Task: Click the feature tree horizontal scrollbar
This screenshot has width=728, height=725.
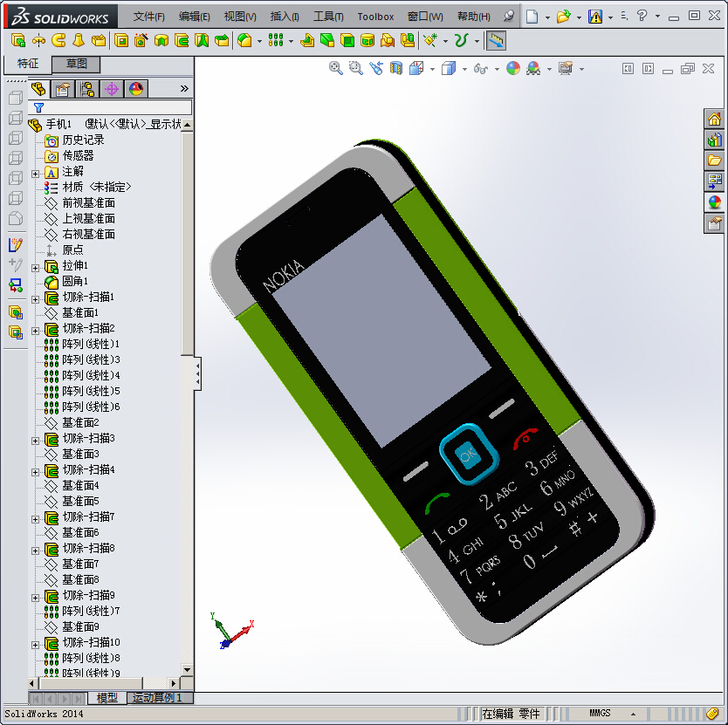Action: pyautogui.click(x=92, y=683)
